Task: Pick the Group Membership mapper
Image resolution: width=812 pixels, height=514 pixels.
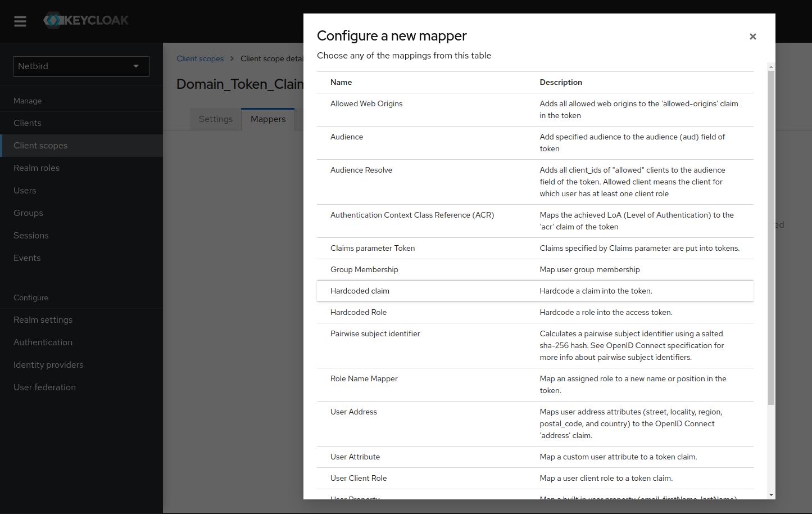Action: click(x=364, y=270)
